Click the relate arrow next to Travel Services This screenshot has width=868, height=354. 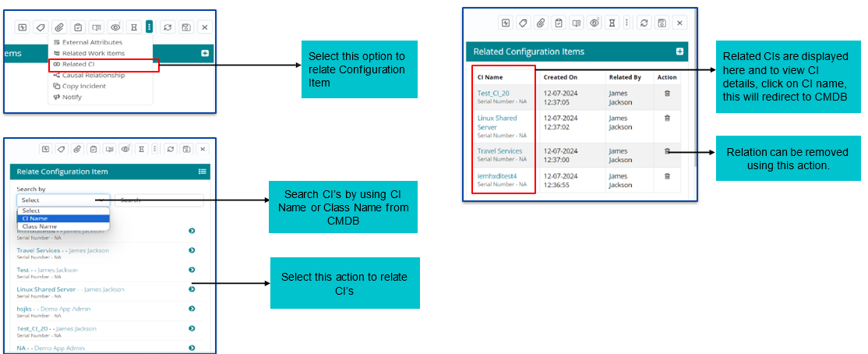[192, 250]
